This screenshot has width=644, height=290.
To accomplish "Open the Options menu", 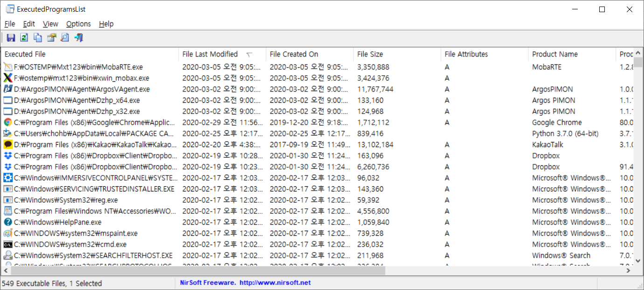I will 78,24.
